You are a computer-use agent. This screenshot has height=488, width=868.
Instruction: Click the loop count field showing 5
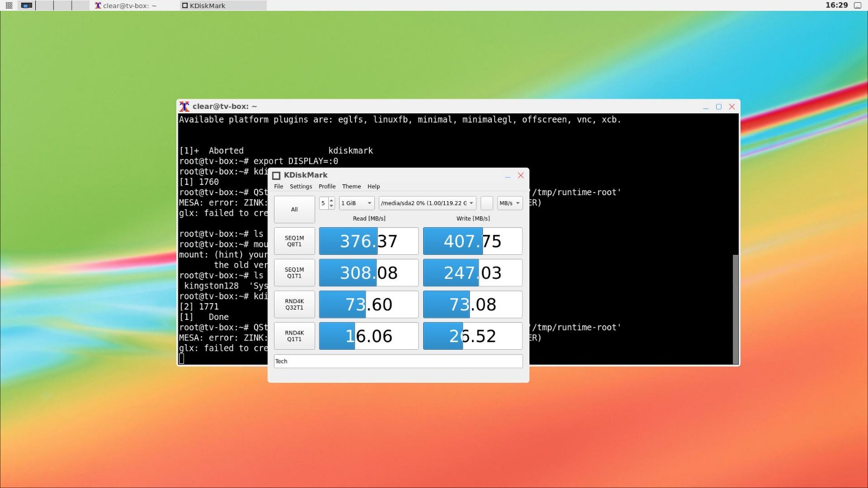coord(323,203)
